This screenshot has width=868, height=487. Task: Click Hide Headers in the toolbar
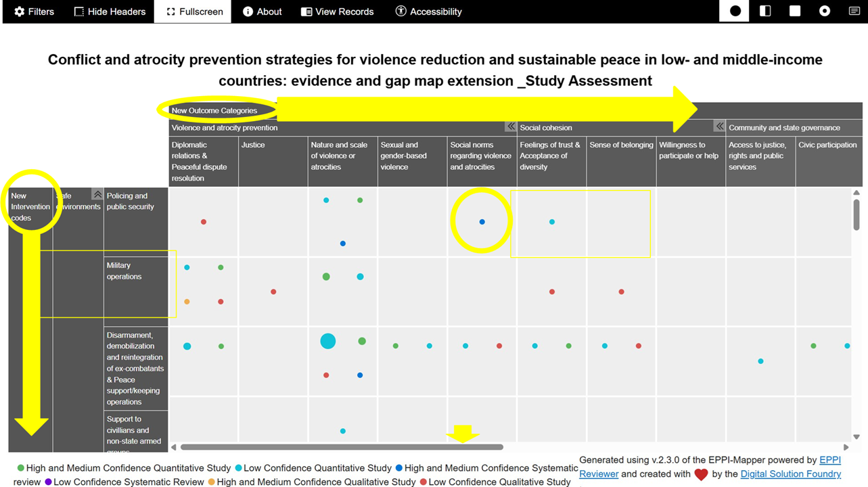110,11
